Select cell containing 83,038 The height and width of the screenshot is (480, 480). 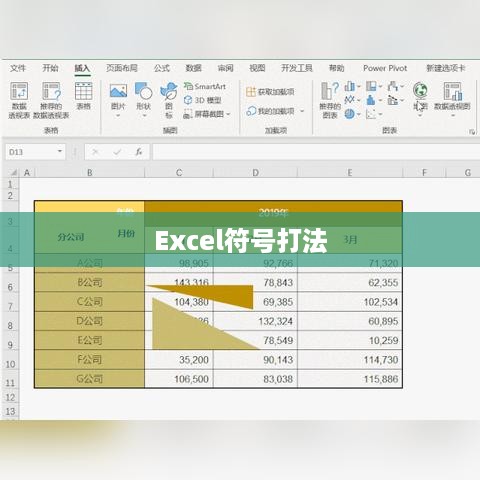[x=255, y=379]
